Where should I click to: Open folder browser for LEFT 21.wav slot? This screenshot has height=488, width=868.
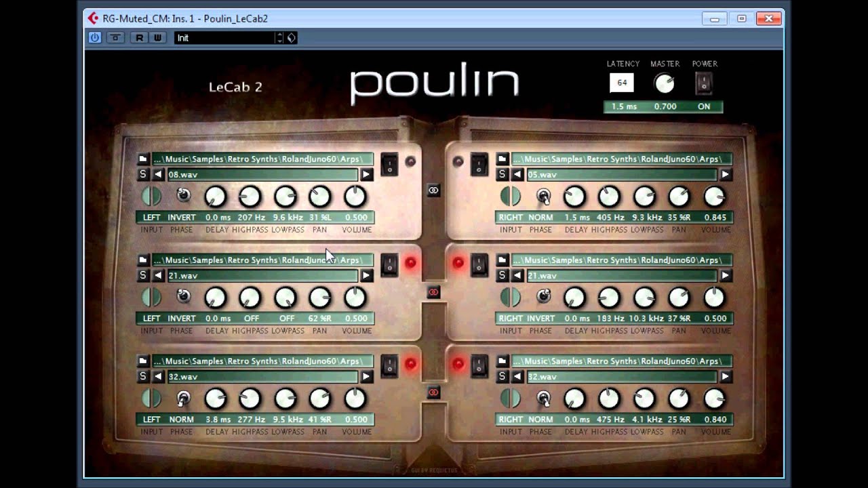click(142, 260)
